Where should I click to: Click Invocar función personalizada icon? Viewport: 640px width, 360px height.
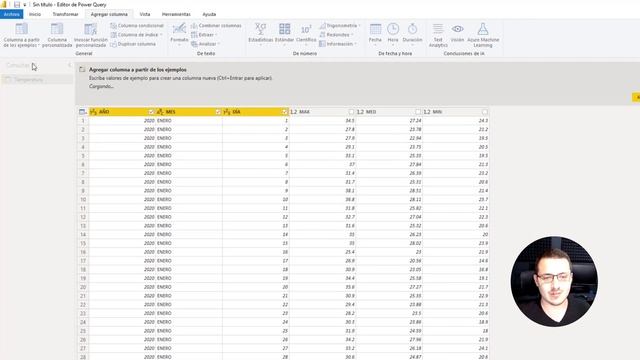point(91,29)
